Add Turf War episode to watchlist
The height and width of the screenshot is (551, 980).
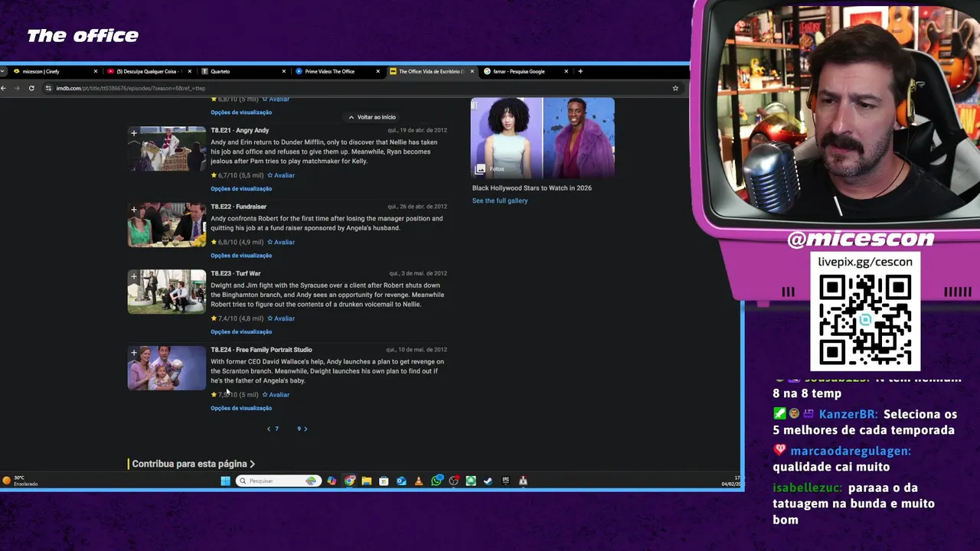[x=133, y=276]
